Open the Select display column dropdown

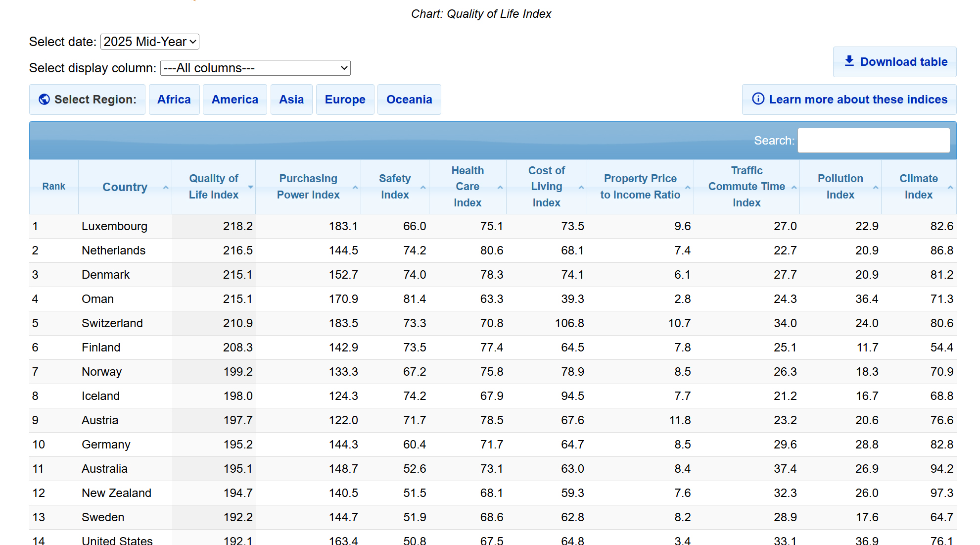pos(255,68)
